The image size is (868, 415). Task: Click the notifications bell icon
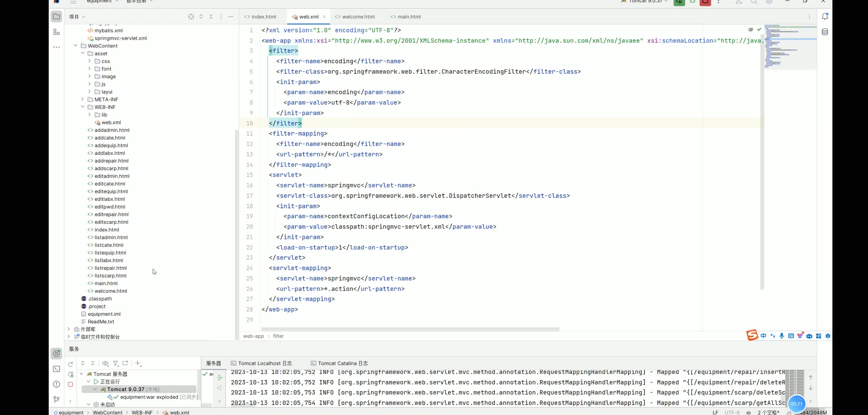825,16
